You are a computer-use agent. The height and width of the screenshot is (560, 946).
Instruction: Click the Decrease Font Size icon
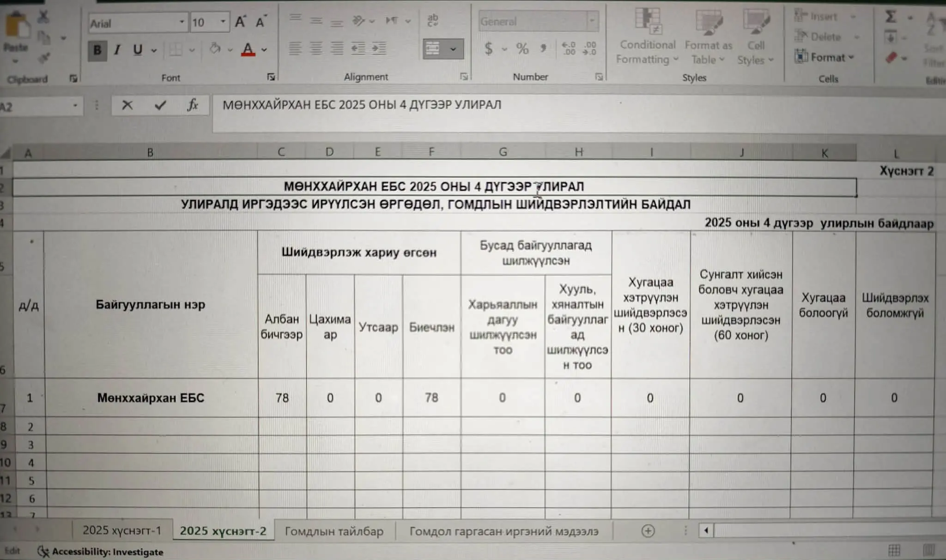(x=261, y=22)
